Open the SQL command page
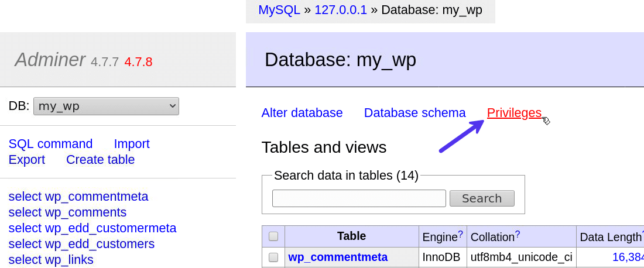This screenshot has height=268, width=644. (50, 144)
